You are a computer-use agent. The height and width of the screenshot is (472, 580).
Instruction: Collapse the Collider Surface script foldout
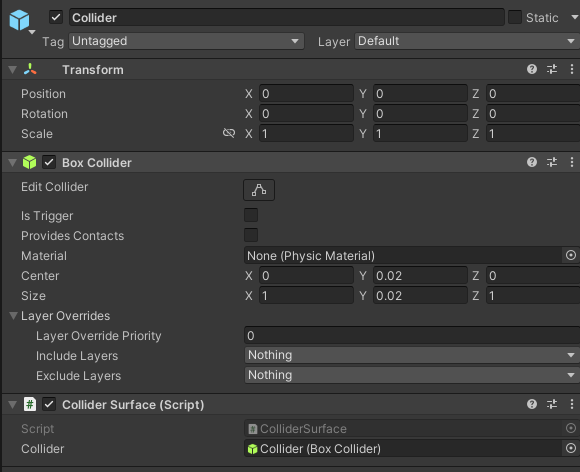(13, 404)
